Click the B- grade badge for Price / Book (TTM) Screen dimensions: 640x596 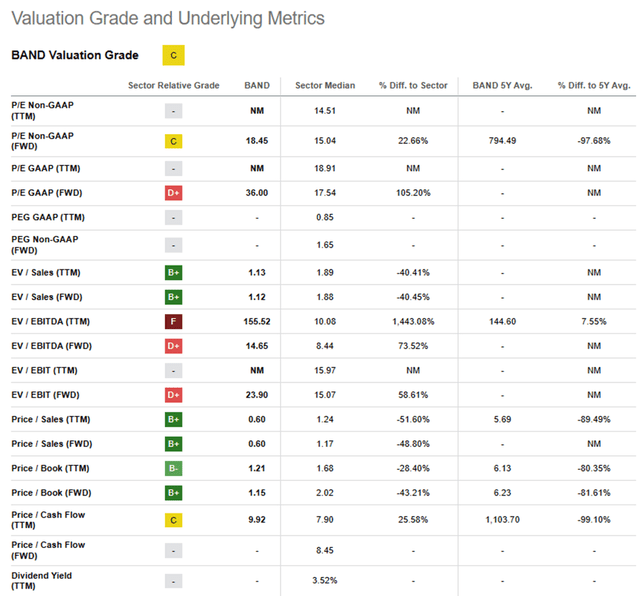(x=173, y=468)
